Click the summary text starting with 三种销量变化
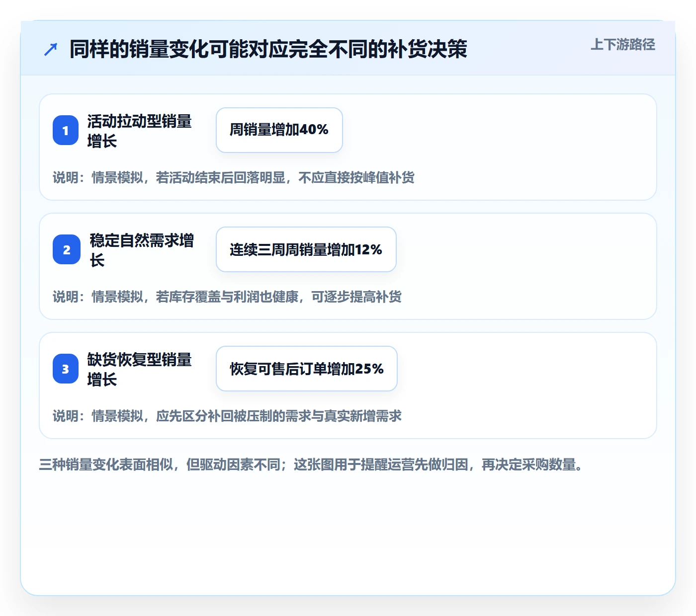The height and width of the screenshot is (616, 696). pyautogui.click(x=311, y=464)
